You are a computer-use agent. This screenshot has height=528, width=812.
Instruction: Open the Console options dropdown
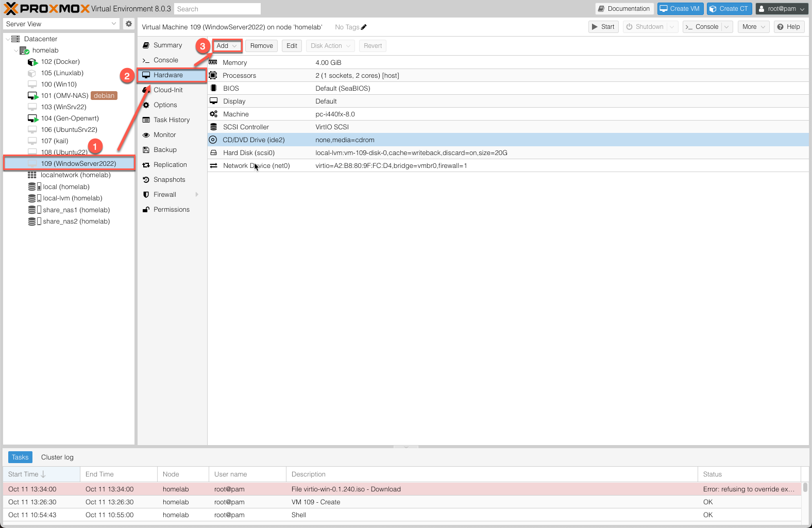(726, 27)
